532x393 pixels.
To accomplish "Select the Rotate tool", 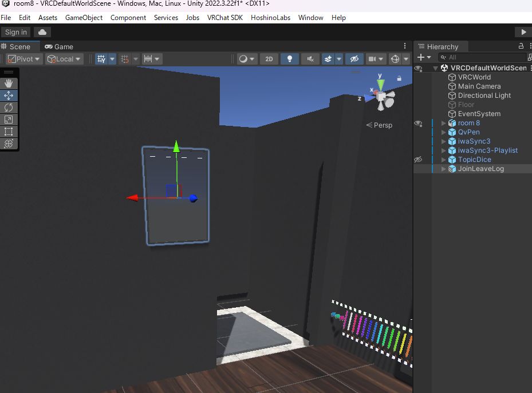I will tap(9, 108).
